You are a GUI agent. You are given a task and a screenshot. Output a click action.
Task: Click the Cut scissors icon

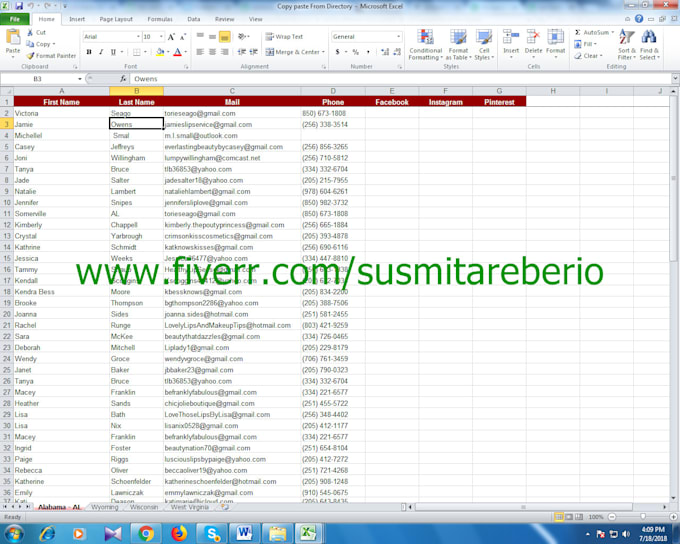[x=30, y=33]
